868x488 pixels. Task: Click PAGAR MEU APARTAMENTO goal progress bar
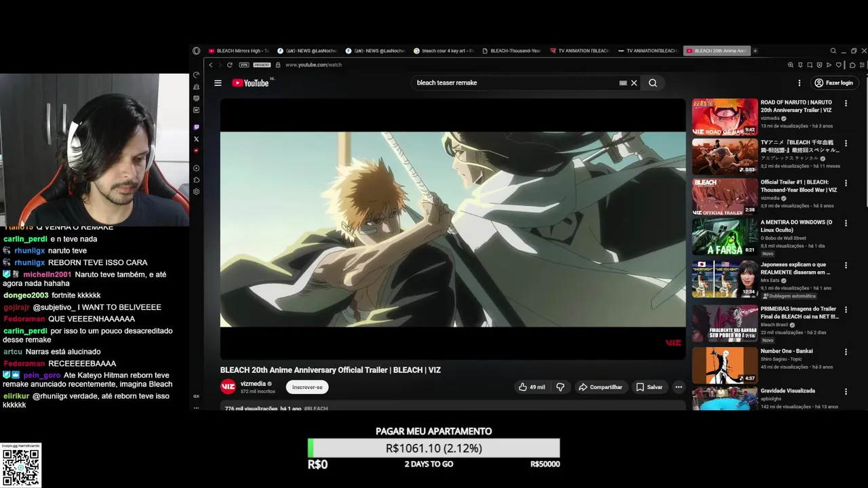pyautogui.click(x=434, y=448)
